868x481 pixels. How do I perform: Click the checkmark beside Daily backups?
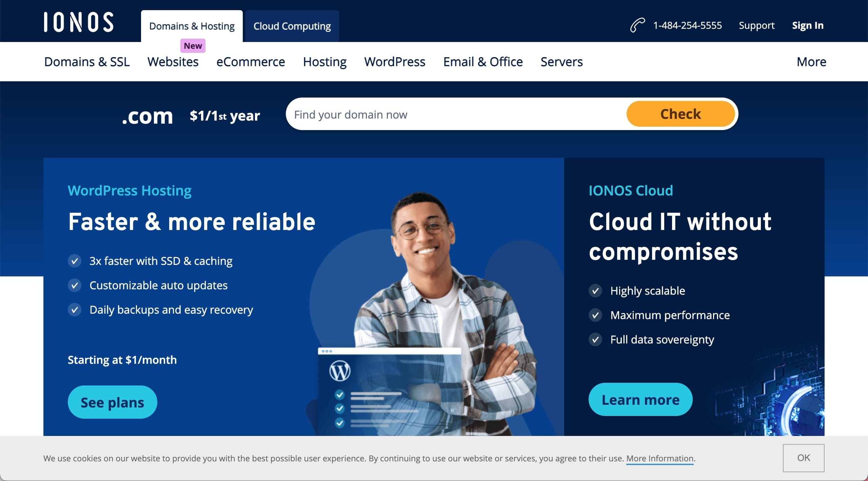(75, 310)
